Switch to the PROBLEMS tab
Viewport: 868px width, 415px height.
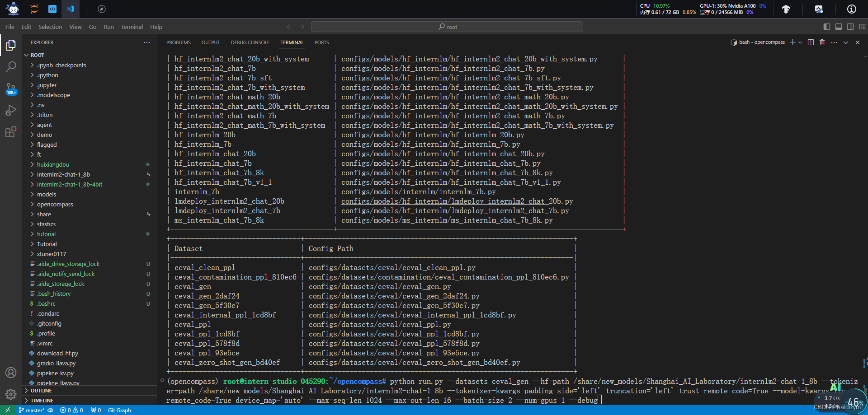click(x=178, y=42)
